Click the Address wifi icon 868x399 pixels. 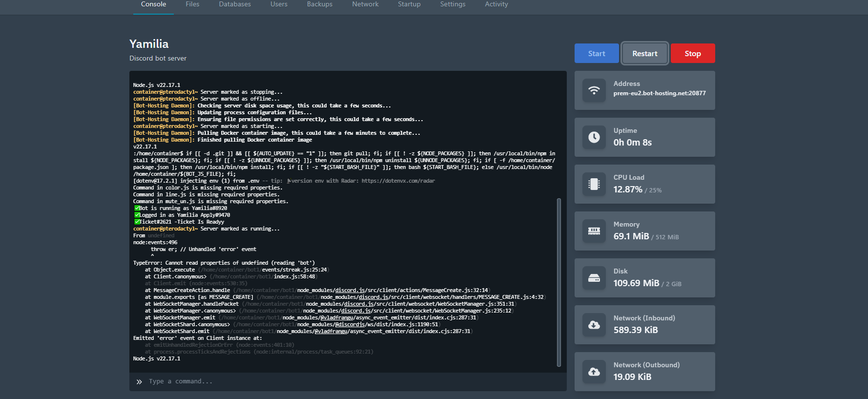tap(594, 90)
